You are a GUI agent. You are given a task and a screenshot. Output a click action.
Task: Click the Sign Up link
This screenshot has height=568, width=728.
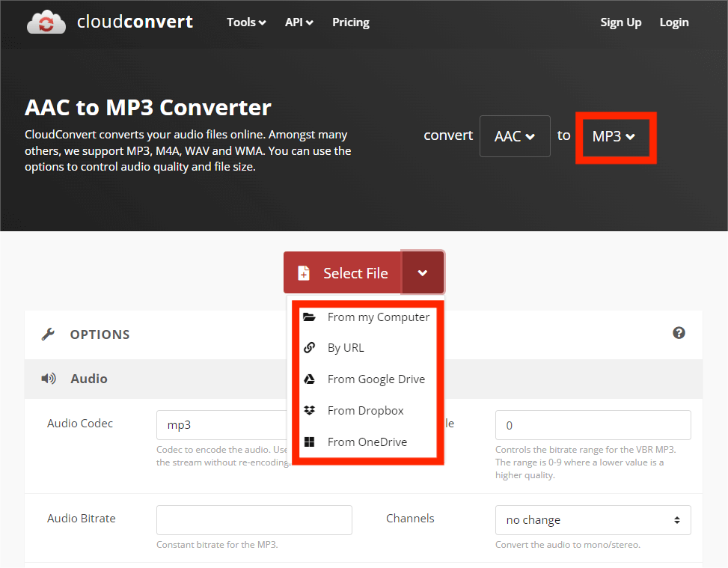click(621, 22)
